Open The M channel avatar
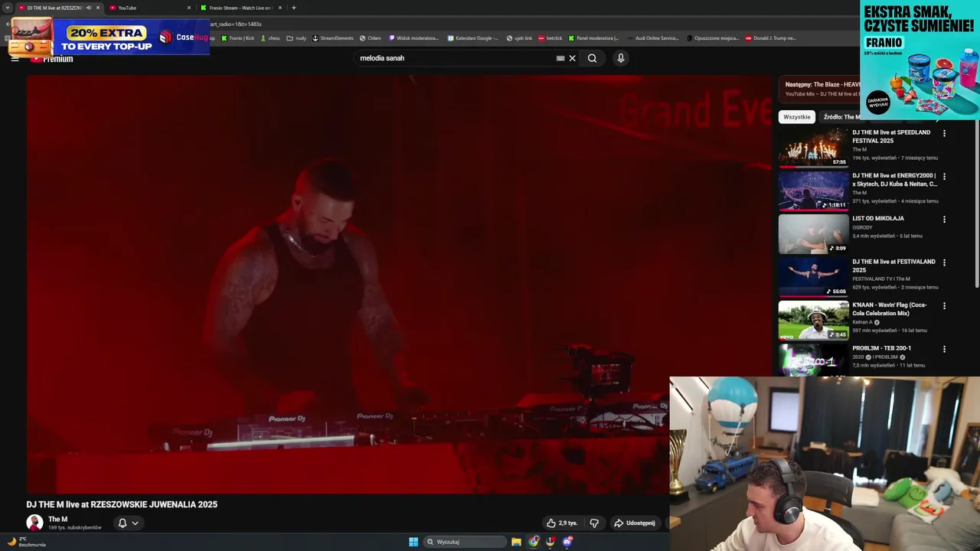This screenshot has height=551, width=980. tap(34, 523)
